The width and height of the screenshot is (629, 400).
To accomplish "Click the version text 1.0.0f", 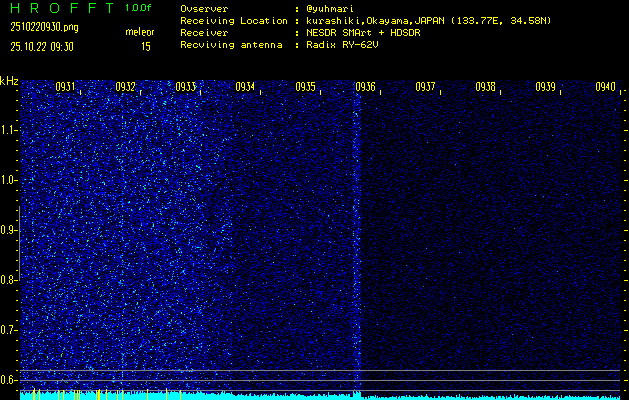I will 139,8.
